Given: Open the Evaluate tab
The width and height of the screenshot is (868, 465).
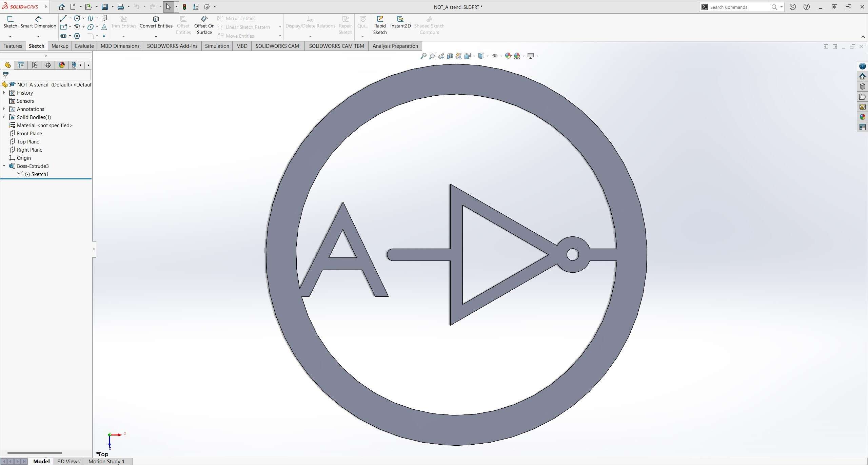Looking at the screenshot, I should click(84, 46).
